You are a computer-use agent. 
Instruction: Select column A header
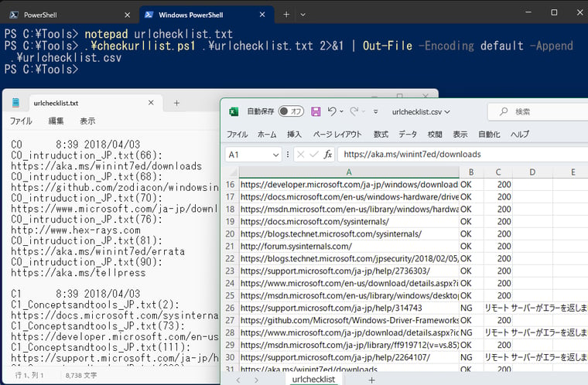tap(349, 172)
